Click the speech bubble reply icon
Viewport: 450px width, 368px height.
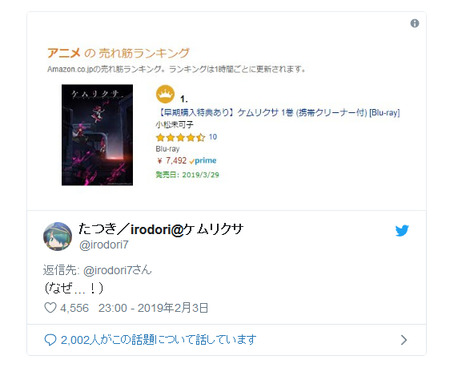[50, 340]
